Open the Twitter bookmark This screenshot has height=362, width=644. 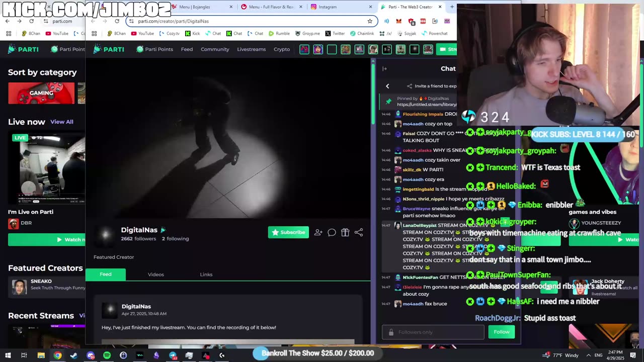click(335, 34)
